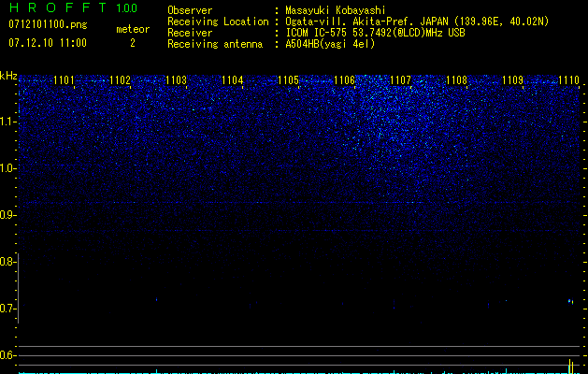Select observer name Masayuki Kobayashi
588x374 pixels.
[336, 10]
